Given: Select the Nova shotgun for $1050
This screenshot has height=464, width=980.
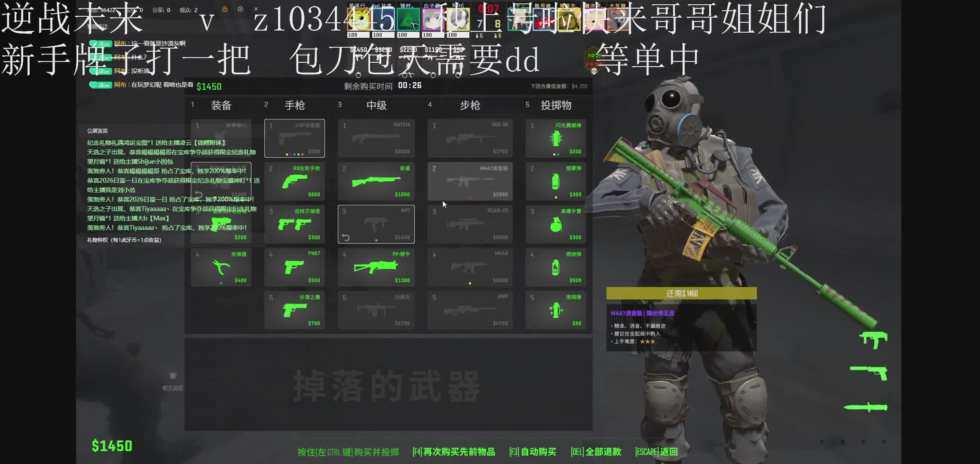Looking at the screenshot, I should (376, 181).
